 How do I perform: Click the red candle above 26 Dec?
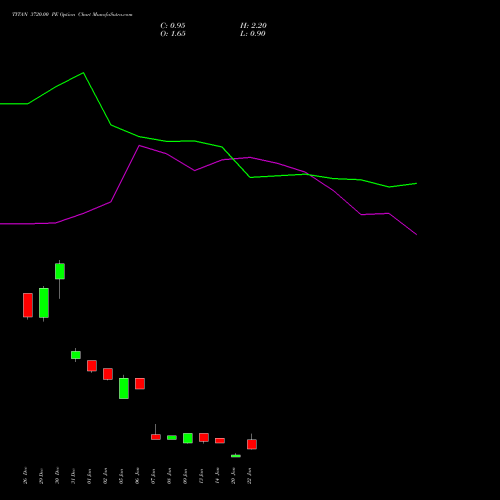tap(28, 305)
